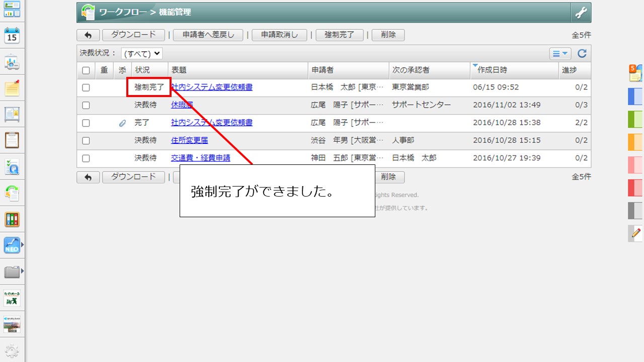Select the green tab on the right edge
Viewport: 644px width, 362px height.
[x=635, y=119]
